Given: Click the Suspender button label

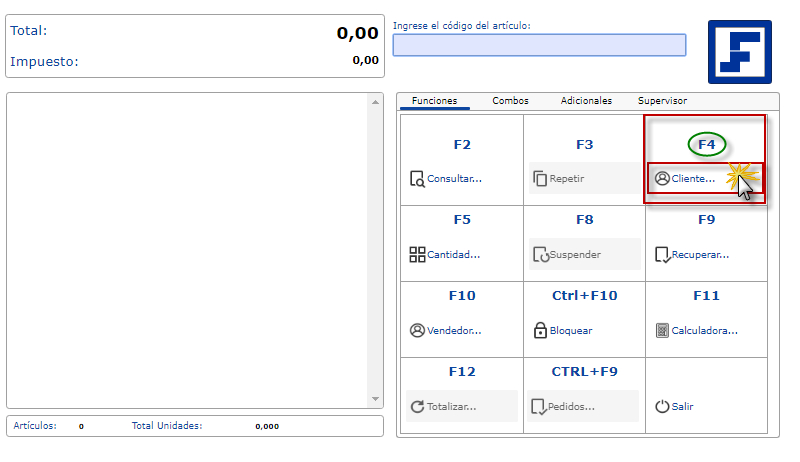Looking at the screenshot, I should click(575, 254).
